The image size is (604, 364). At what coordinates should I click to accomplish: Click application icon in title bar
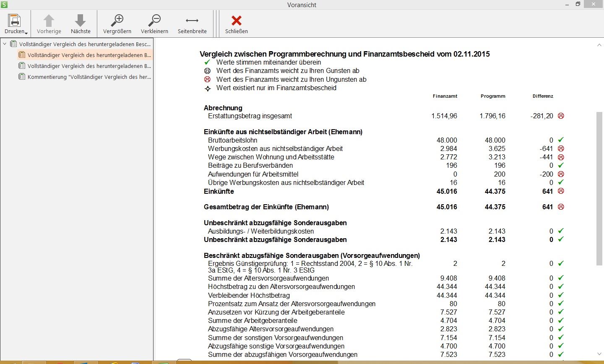(x=5, y=5)
